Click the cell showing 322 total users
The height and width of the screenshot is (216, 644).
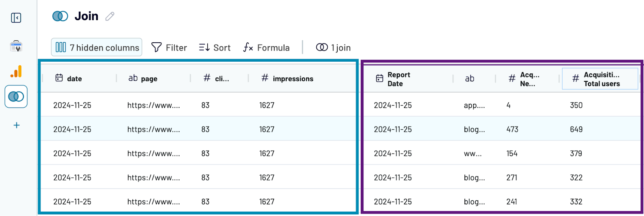tap(576, 178)
